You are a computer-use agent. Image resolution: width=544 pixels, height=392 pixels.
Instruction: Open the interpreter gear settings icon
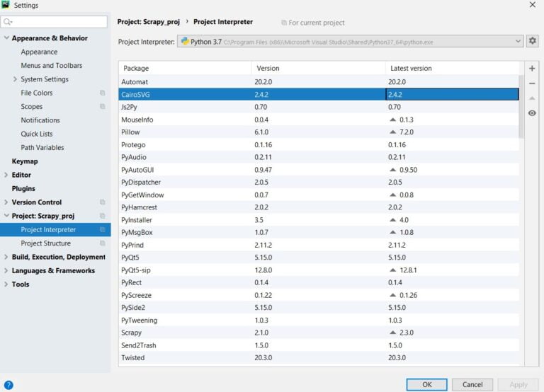tap(533, 41)
